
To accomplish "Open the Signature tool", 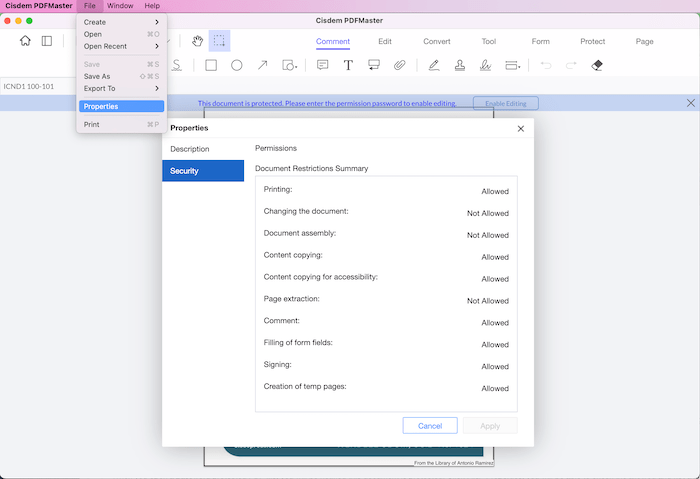I will [x=485, y=65].
